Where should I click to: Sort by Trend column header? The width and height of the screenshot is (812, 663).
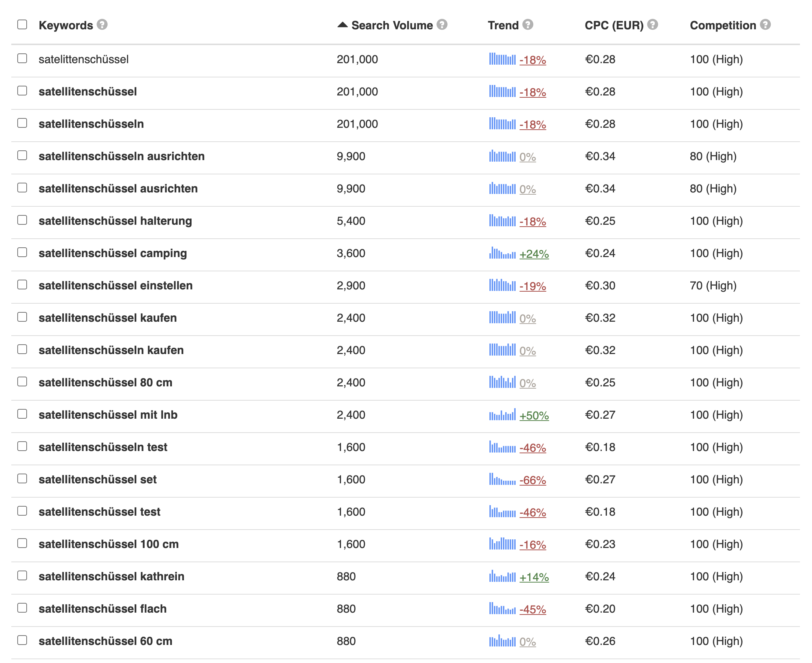click(503, 25)
